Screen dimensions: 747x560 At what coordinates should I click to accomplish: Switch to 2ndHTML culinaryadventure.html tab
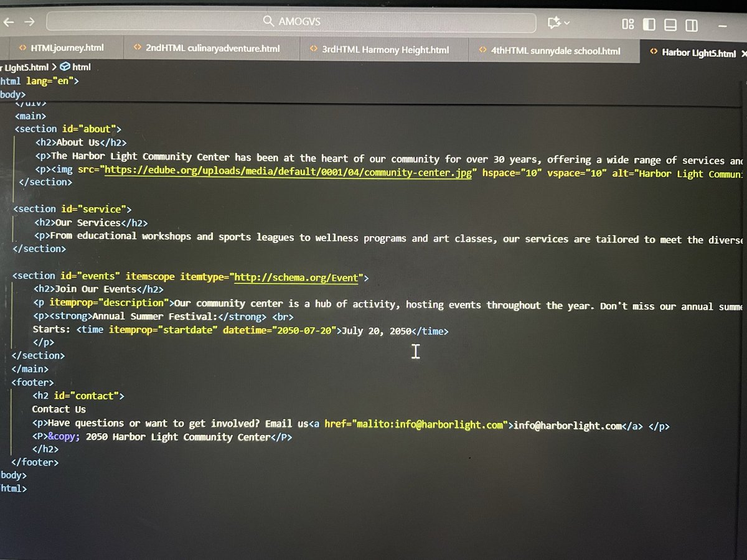(212, 48)
